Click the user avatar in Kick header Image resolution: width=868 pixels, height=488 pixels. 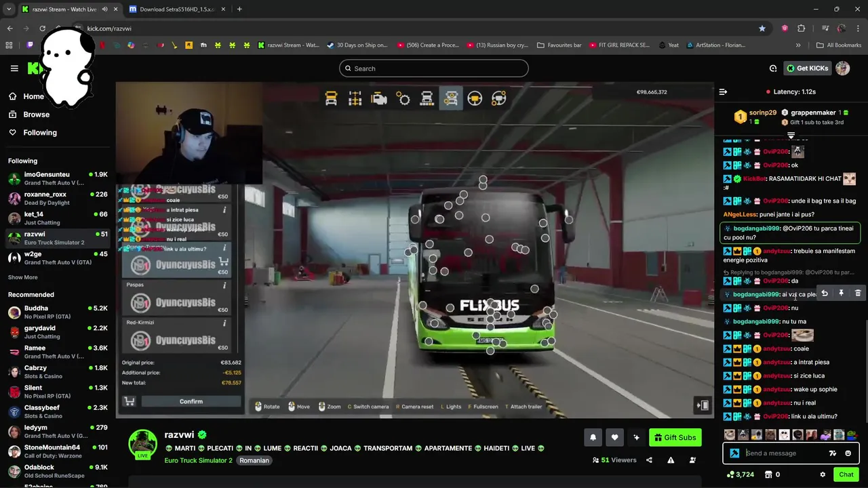pos(842,68)
